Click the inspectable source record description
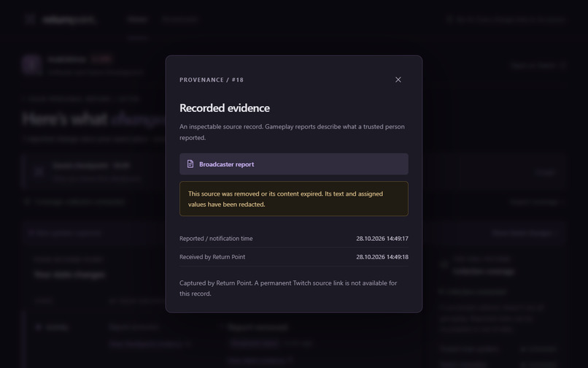Screen dimensions: 588x368 click(292, 132)
